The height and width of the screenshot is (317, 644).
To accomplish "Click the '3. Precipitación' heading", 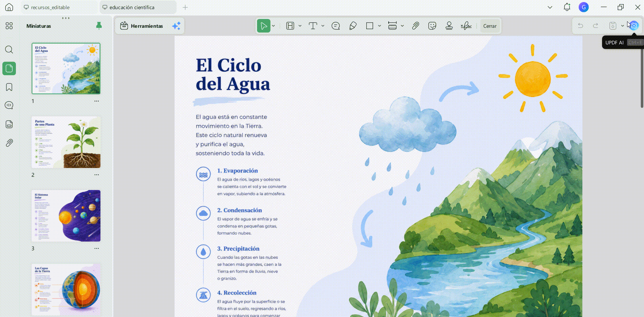I will (x=238, y=249).
